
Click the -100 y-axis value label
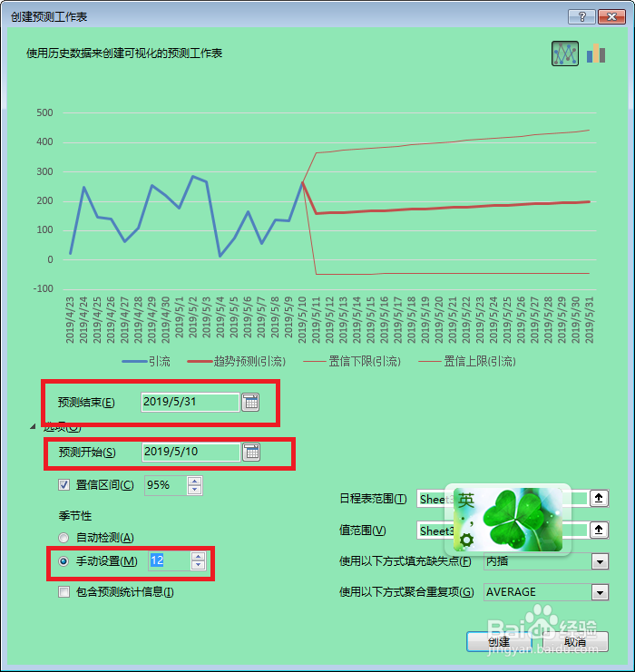(43, 289)
